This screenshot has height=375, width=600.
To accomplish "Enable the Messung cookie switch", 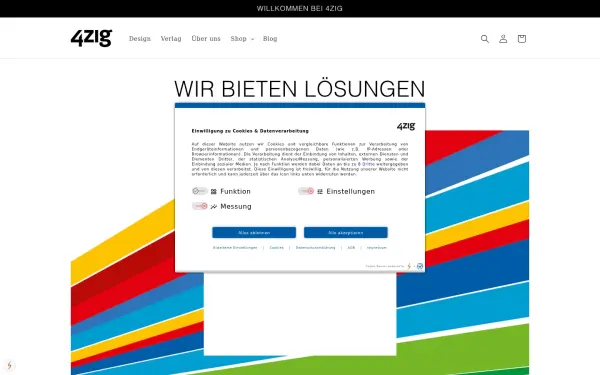I will [200, 206].
